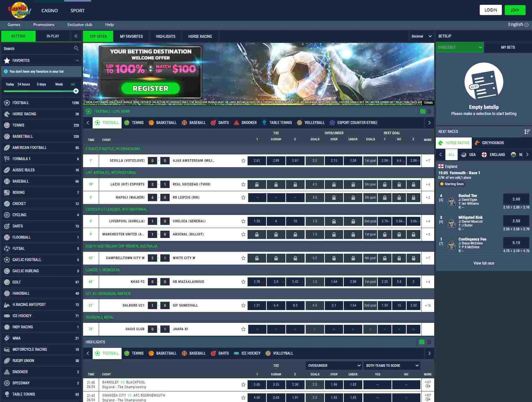This screenshot has width=532, height=402.
Task: Open English language selector
Action: pos(518,25)
